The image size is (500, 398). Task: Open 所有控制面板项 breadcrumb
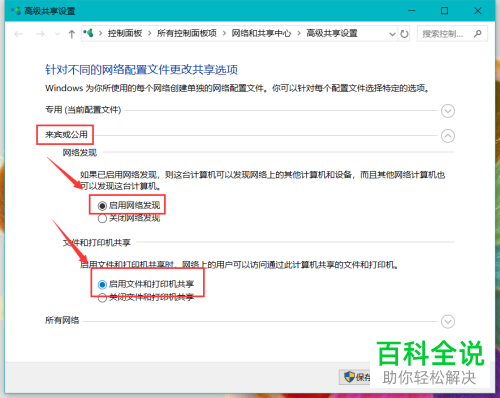(x=187, y=33)
